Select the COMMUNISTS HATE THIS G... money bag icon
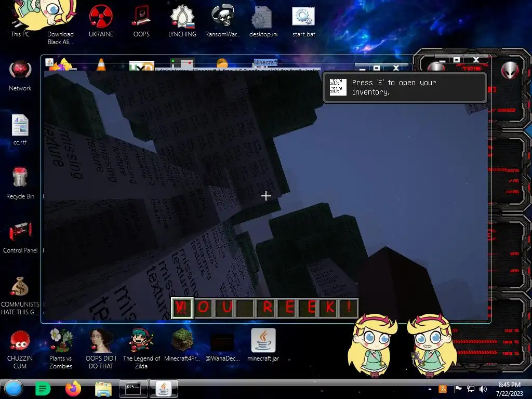The image size is (532, 399). 20,296
